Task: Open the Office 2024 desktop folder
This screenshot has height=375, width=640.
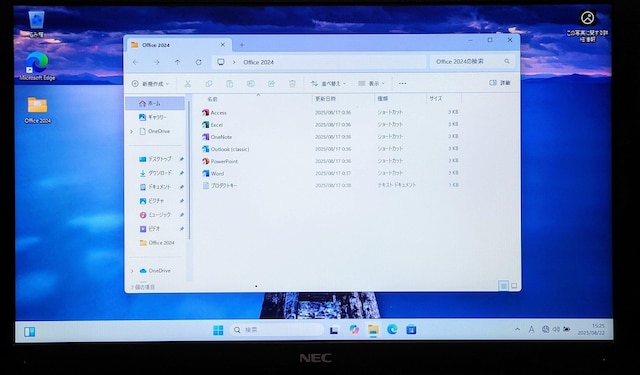Action: click(38, 109)
